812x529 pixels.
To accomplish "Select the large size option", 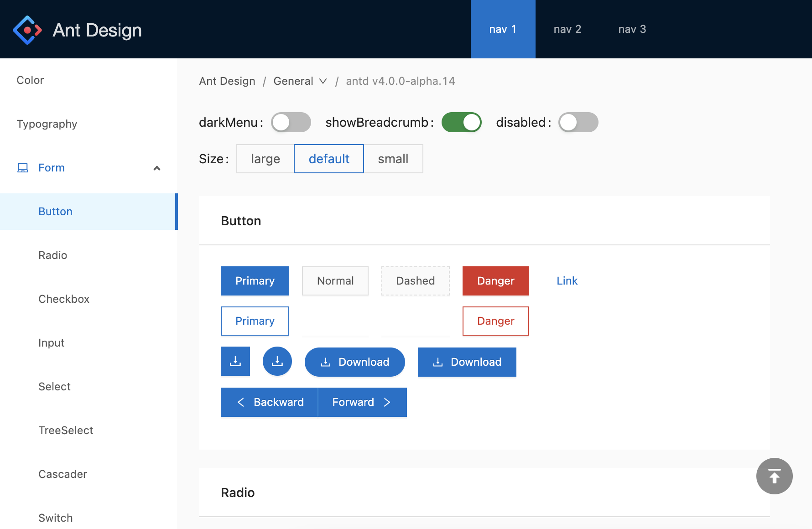I will point(265,159).
